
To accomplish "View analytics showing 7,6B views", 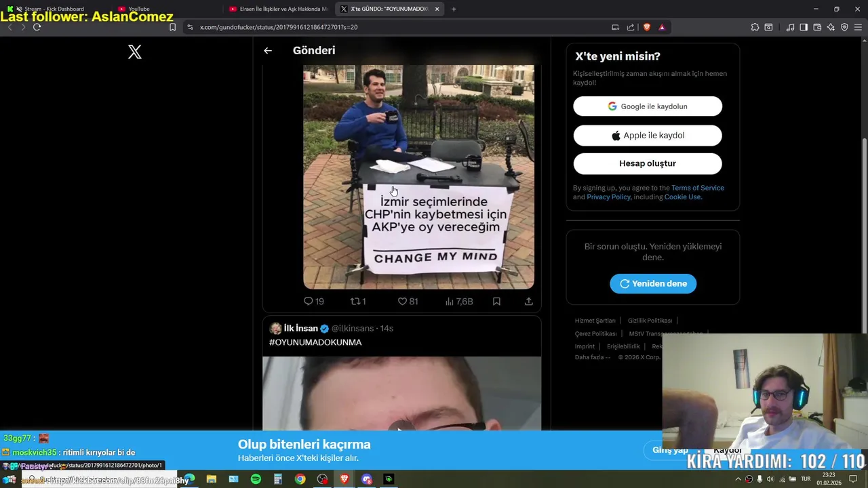I will pyautogui.click(x=459, y=301).
